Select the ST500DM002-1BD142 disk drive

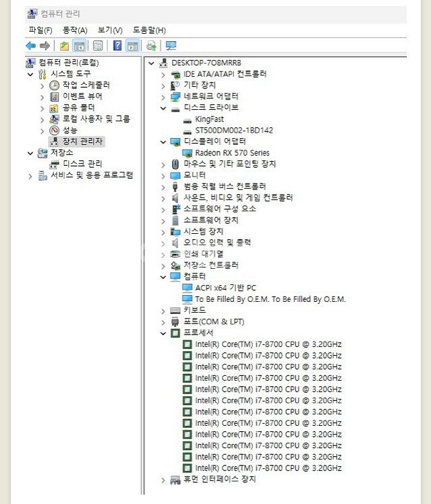tap(234, 131)
